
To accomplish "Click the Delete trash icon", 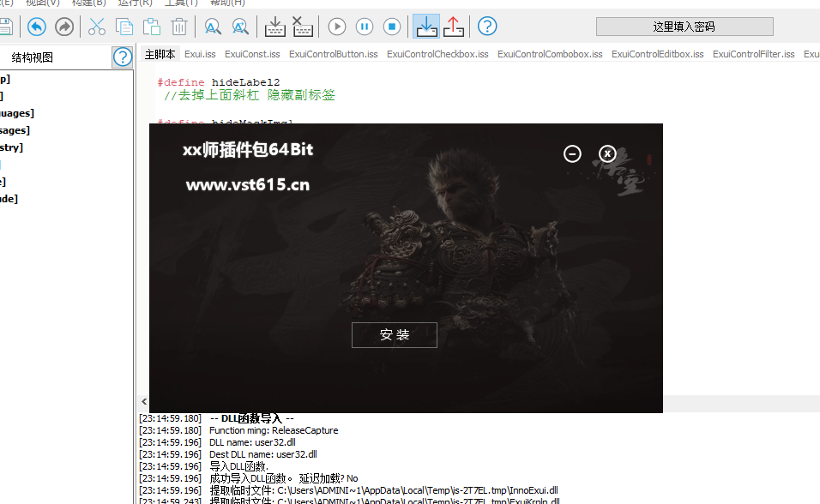I will (x=179, y=27).
